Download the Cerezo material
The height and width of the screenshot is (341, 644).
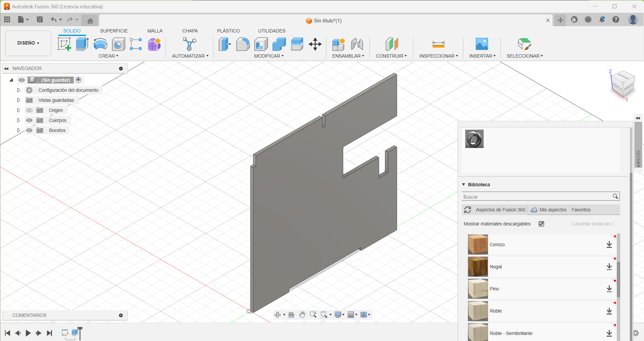609,245
